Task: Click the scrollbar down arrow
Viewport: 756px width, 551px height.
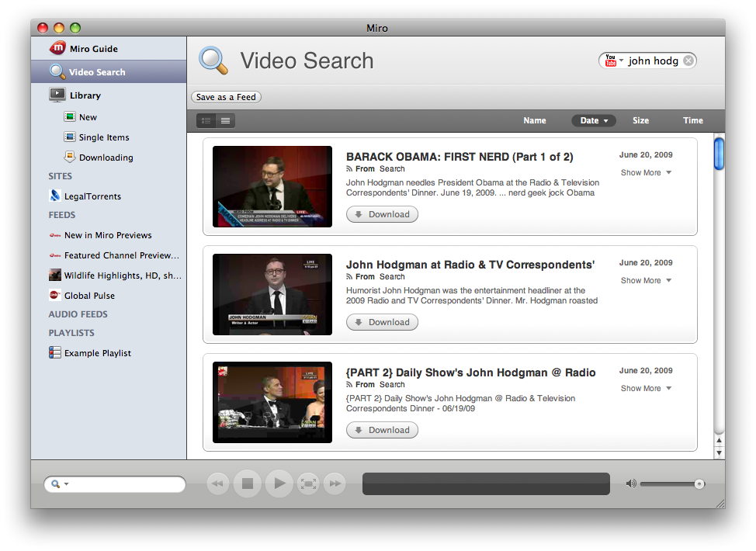Action: (719, 452)
